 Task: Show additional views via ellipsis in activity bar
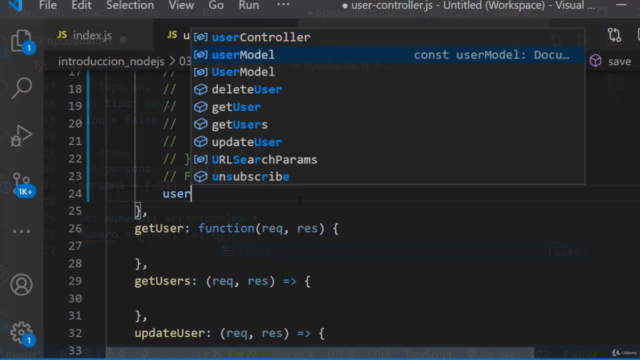tap(21, 231)
